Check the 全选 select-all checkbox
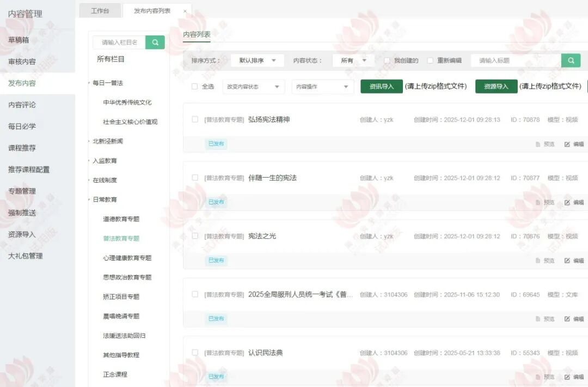This screenshot has height=387, width=588. pos(195,87)
